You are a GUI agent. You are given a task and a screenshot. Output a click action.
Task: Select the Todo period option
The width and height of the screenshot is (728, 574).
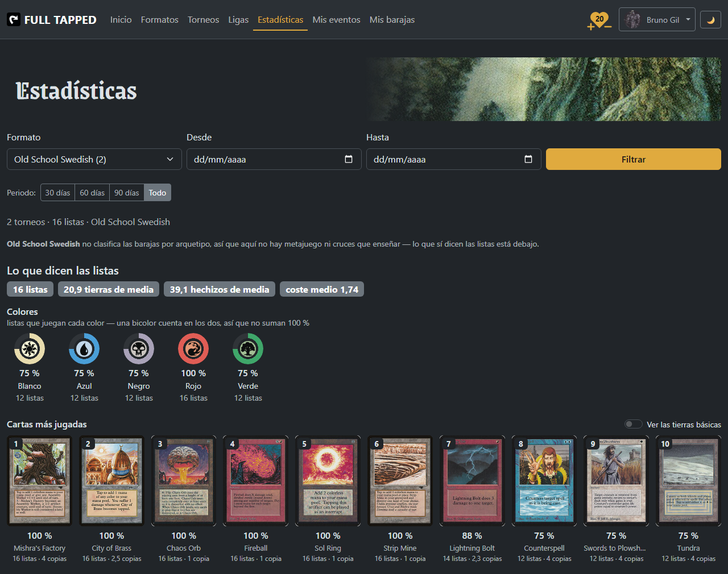[x=158, y=193]
